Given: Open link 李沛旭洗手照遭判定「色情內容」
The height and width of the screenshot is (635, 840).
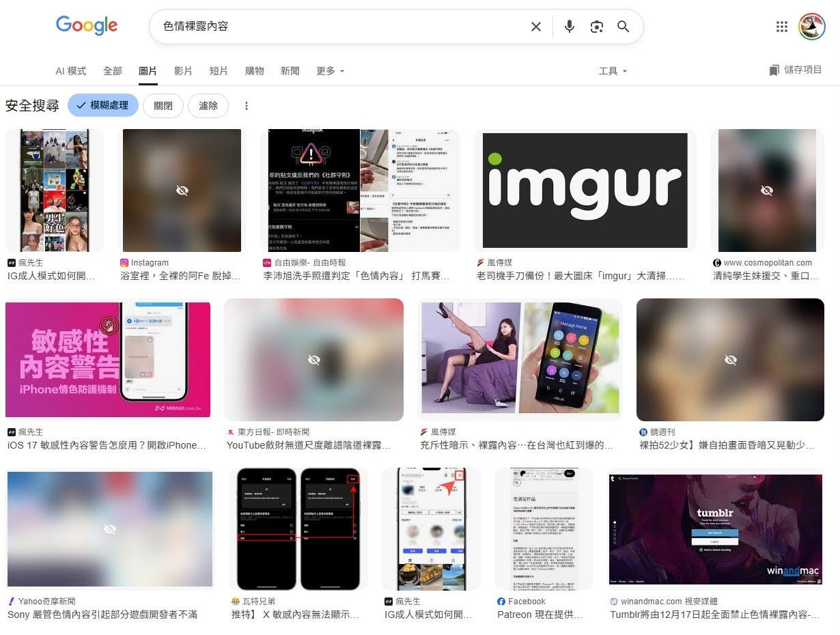Looking at the screenshot, I should [x=356, y=277].
